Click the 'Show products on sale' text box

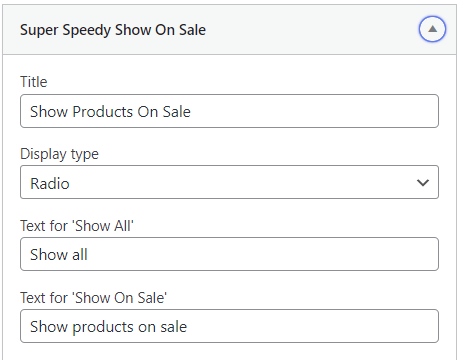pyautogui.click(x=229, y=326)
